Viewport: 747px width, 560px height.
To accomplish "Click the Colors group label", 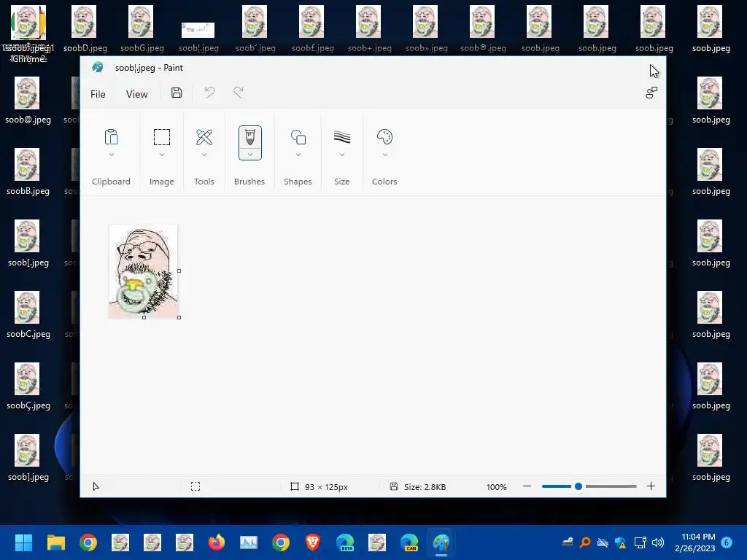I will [x=384, y=182].
